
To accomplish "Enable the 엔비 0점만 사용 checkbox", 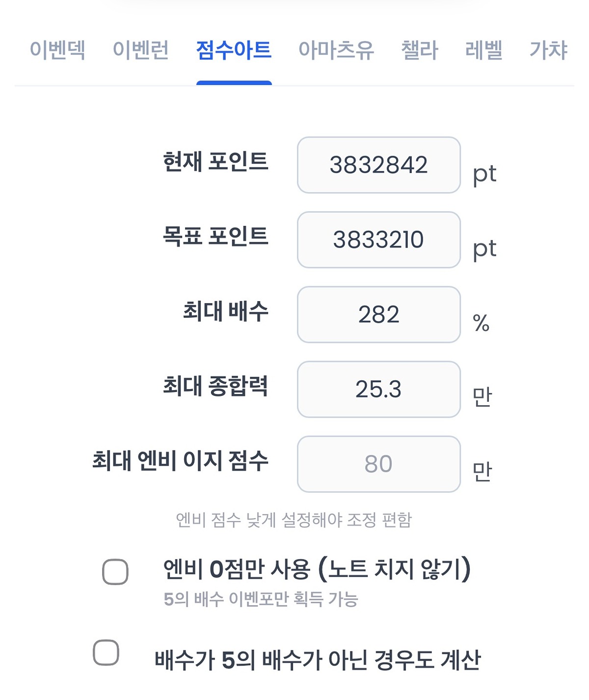I will pos(115,572).
